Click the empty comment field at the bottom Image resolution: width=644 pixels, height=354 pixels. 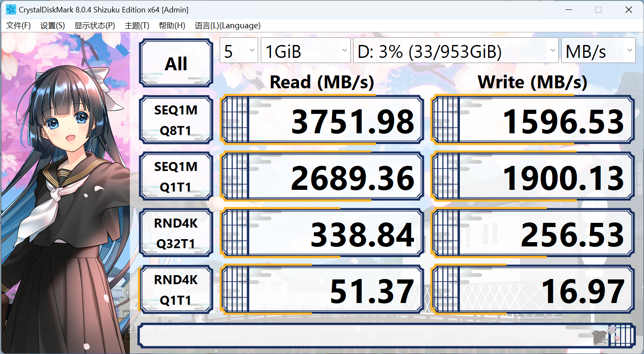tap(387, 335)
